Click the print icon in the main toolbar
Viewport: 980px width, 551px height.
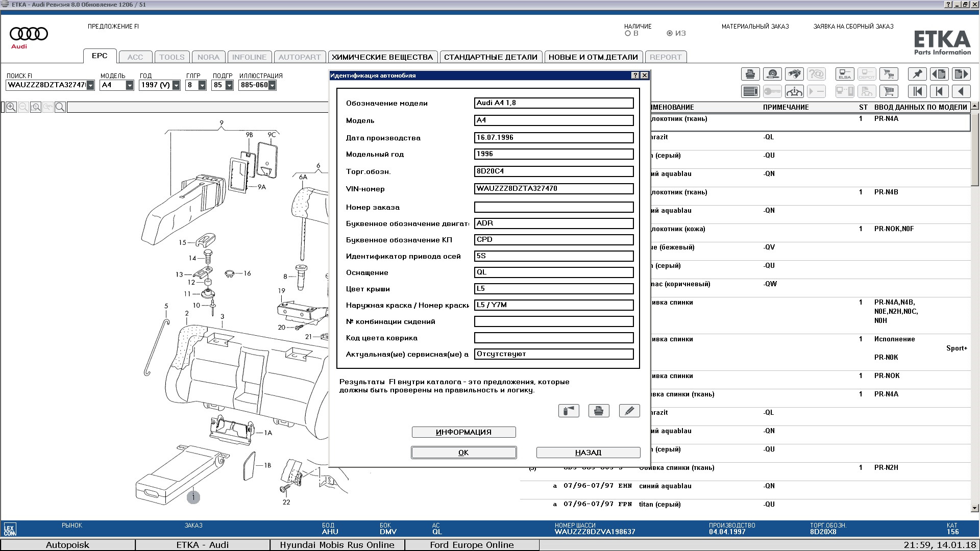click(750, 74)
